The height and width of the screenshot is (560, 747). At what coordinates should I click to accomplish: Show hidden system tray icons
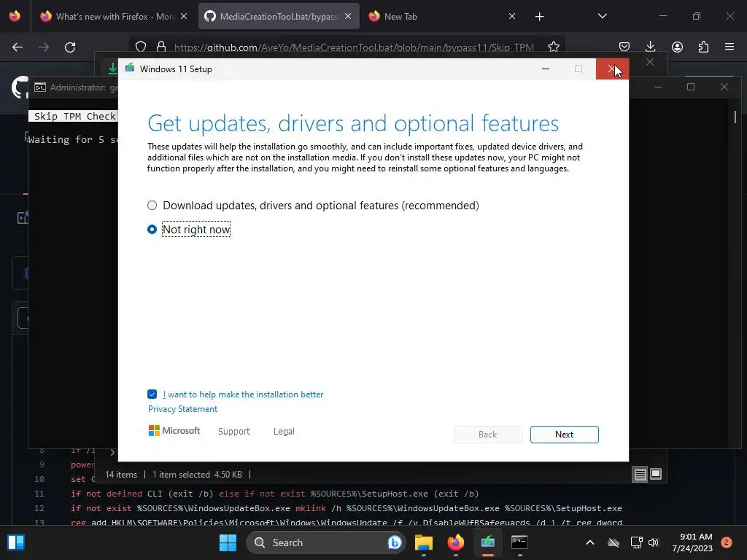click(x=589, y=542)
